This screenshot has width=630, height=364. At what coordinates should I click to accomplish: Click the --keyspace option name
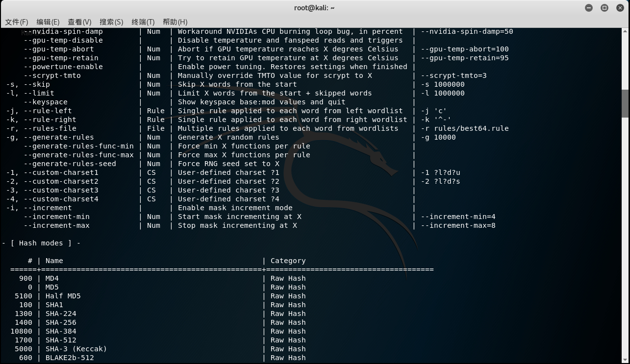46,102
